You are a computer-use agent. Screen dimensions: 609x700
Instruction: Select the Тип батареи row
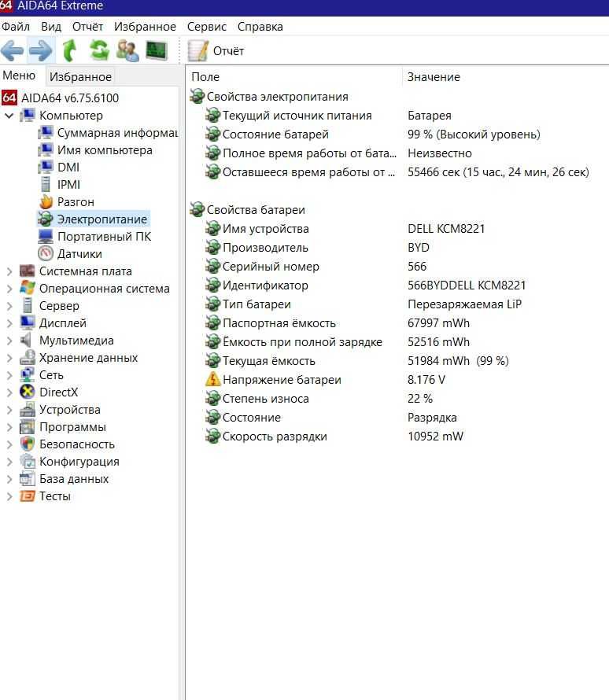tap(397, 304)
